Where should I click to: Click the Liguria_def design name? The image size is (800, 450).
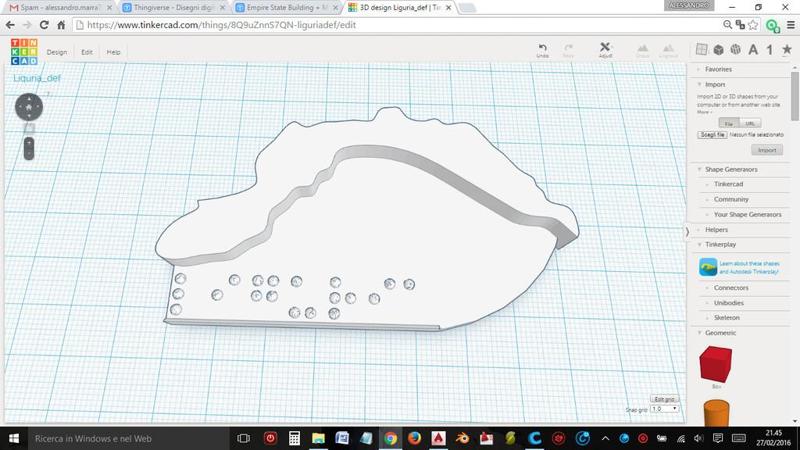click(37, 78)
